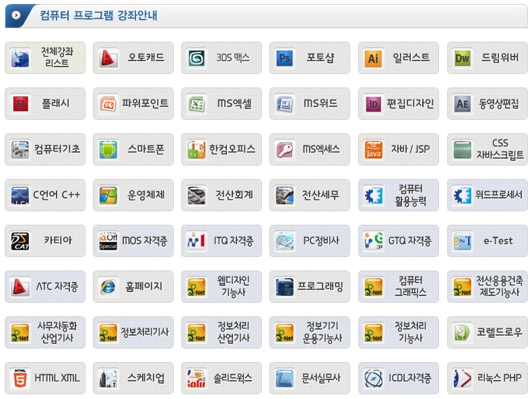The image size is (532, 399).
Task: Select the After Effects AE icon
Action: click(463, 104)
